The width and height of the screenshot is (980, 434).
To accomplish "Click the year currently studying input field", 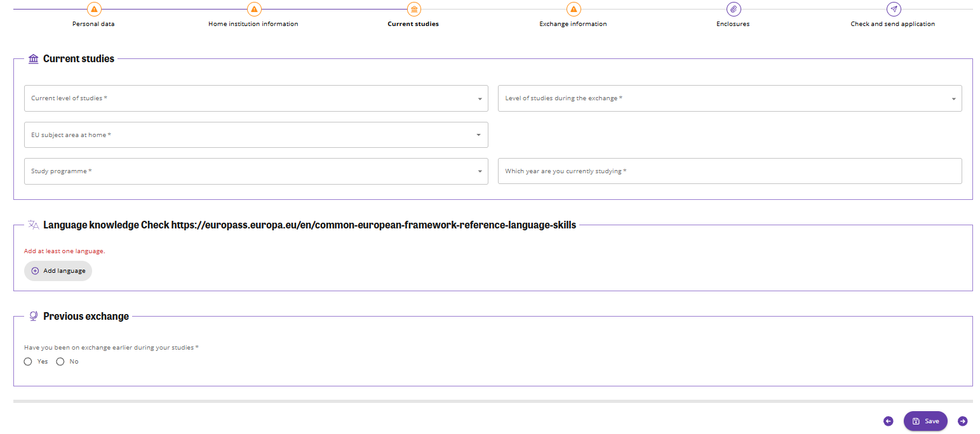I will [x=729, y=171].
